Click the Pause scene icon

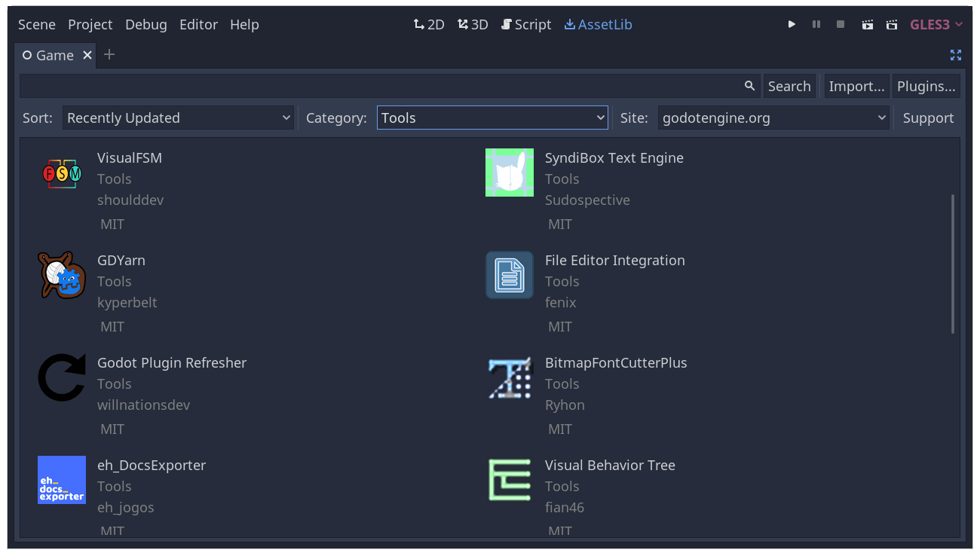pyautogui.click(x=816, y=24)
